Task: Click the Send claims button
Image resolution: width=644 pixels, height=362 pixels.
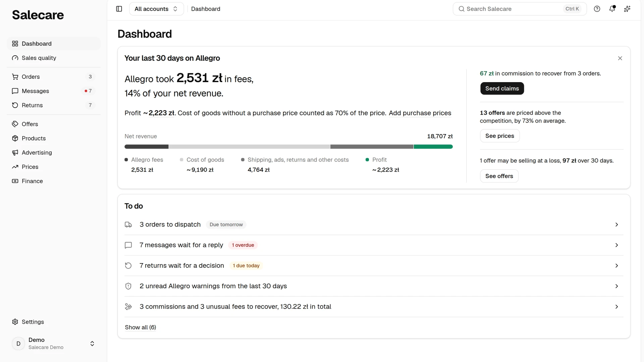Action: (502, 88)
